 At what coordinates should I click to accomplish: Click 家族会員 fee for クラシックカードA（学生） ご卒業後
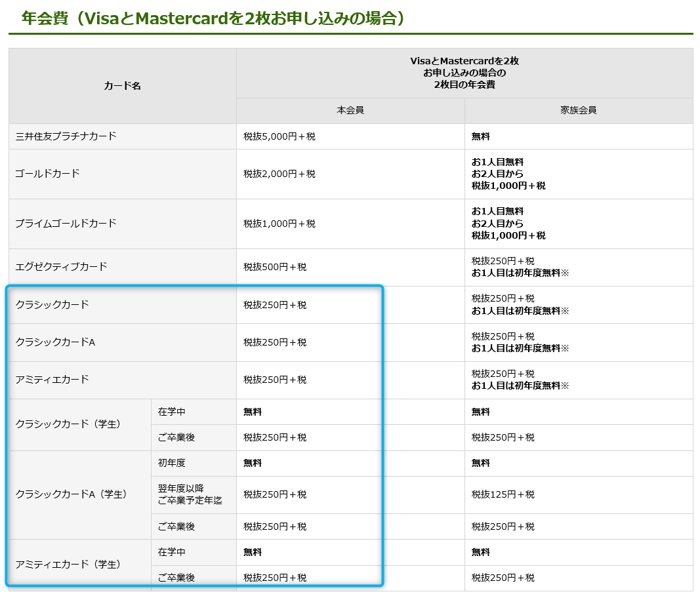click(x=503, y=527)
